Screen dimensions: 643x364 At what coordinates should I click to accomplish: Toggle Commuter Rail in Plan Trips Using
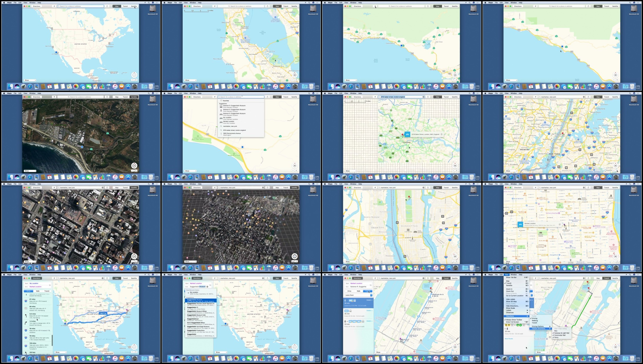click(559, 335)
